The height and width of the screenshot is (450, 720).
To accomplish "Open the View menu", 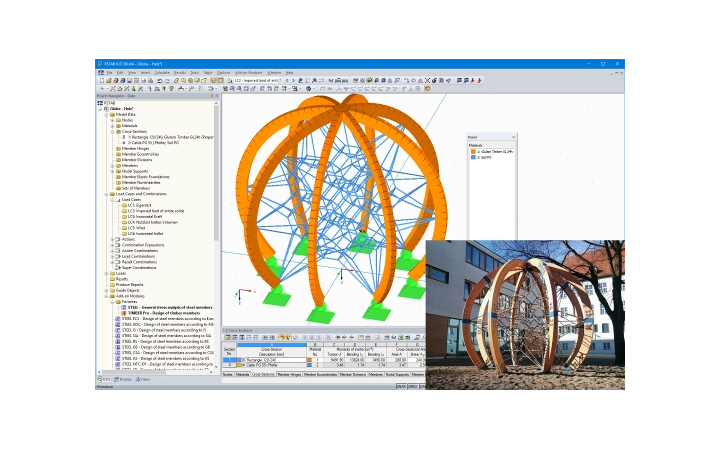I will click(132, 73).
